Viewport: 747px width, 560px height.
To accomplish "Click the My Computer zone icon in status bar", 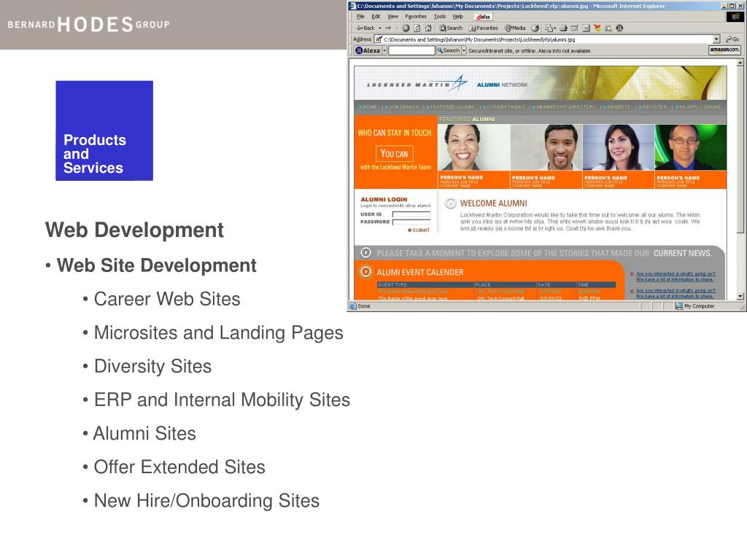I will click(x=679, y=306).
